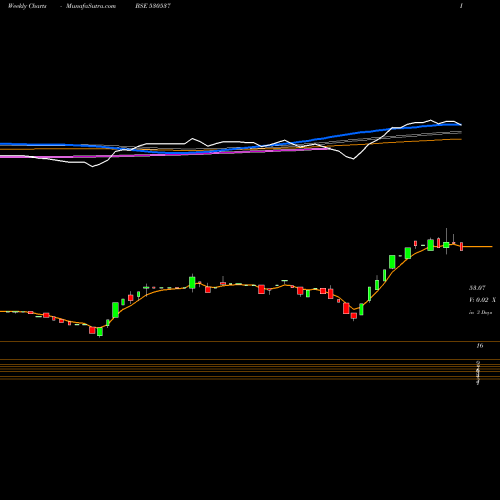Click the 'BSE 530537' ticker label
The height and width of the screenshot is (500, 500).
[x=153, y=6]
